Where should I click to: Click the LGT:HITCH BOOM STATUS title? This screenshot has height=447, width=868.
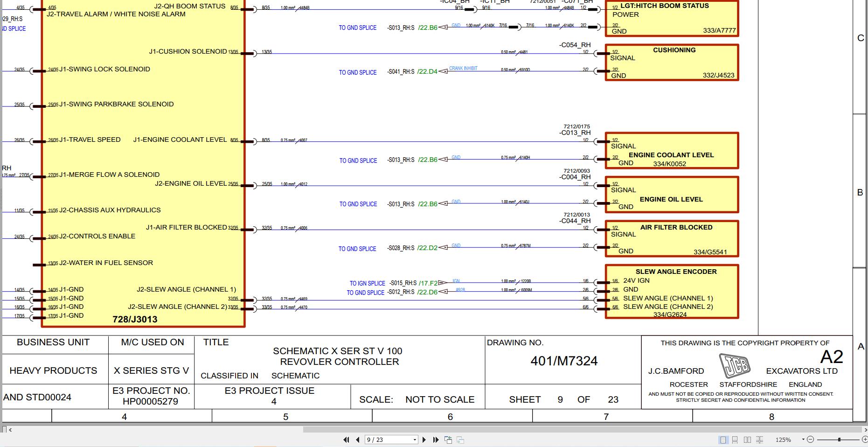point(664,6)
